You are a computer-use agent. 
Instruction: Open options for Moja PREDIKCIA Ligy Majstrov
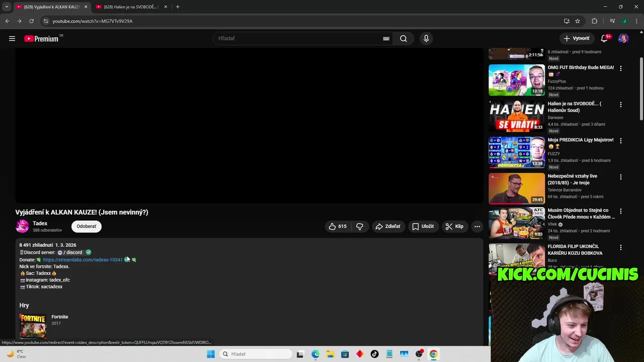[x=620, y=141]
